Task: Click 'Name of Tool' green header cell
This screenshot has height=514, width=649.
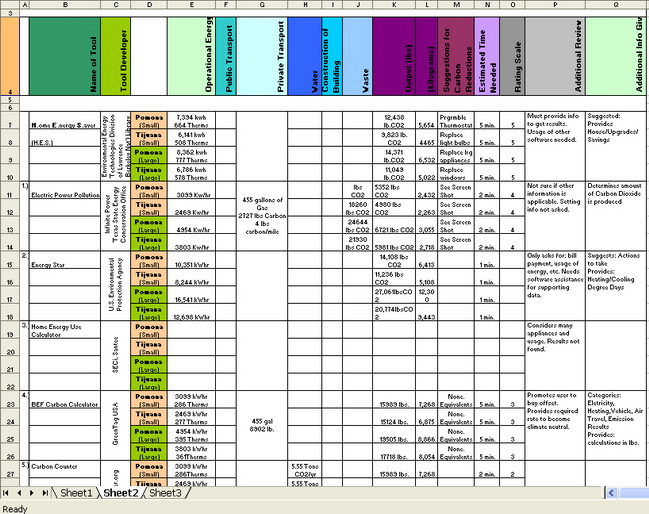Action: coord(65,56)
